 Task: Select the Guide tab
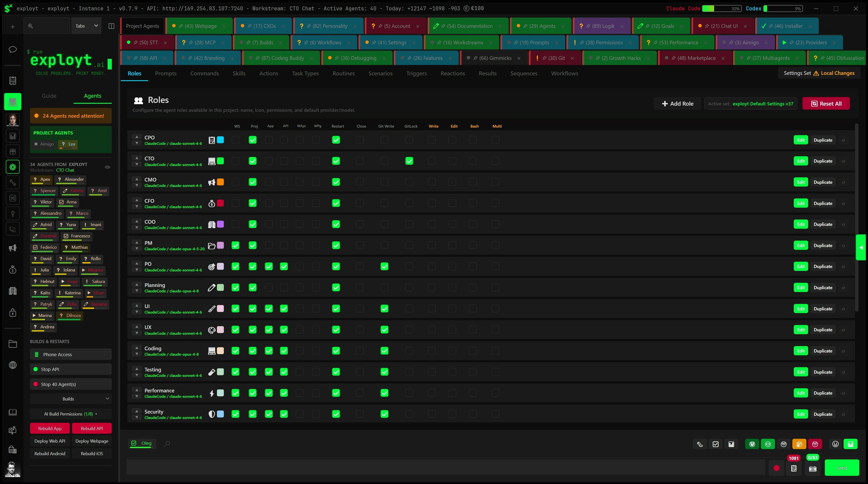(x=49, y=96)
